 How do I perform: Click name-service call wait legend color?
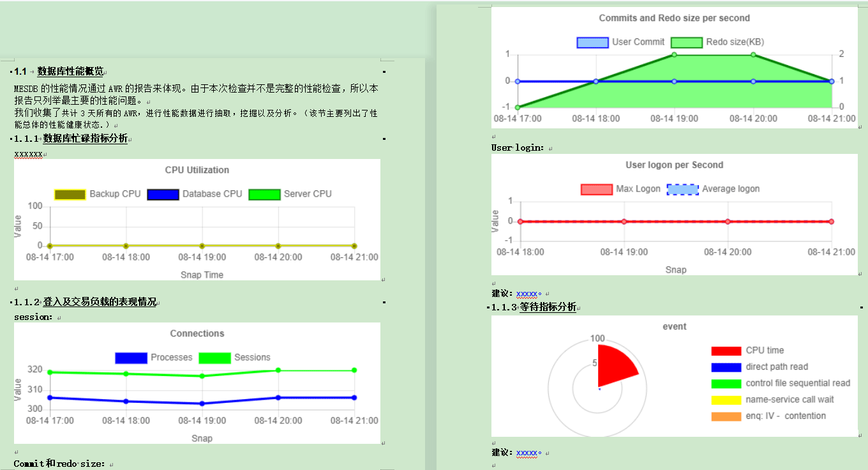726,400
